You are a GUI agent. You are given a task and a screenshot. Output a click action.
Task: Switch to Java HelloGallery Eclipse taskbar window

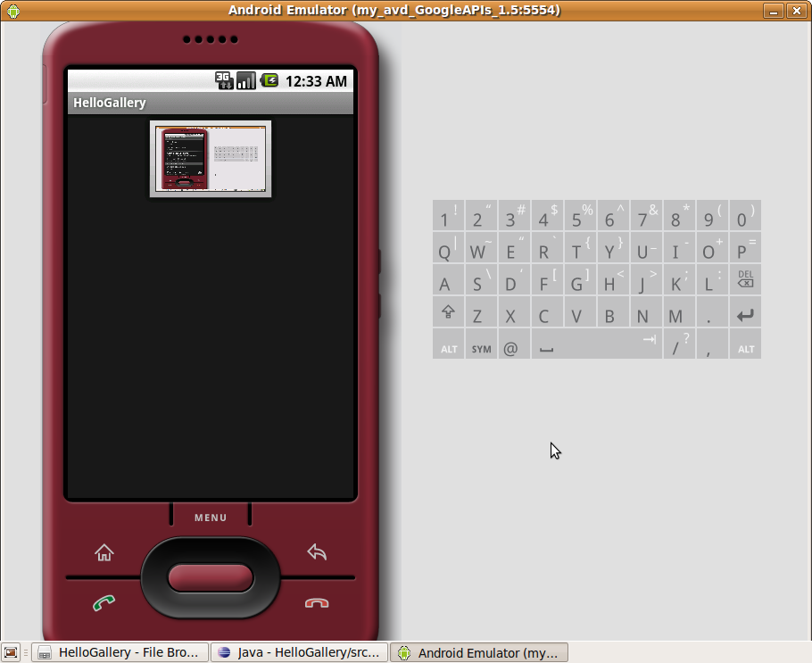click(x=299, y=652)
